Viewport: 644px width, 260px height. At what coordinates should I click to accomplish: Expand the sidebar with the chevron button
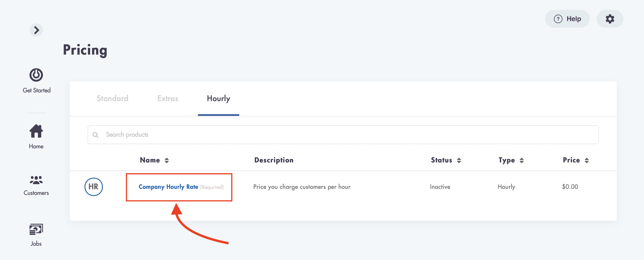(x=36, y=30)
